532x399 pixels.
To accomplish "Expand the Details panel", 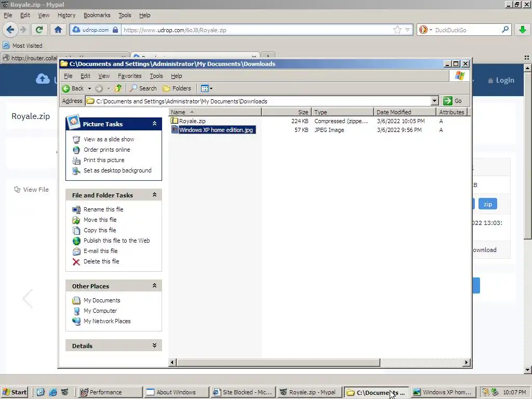I will point(154,345).
